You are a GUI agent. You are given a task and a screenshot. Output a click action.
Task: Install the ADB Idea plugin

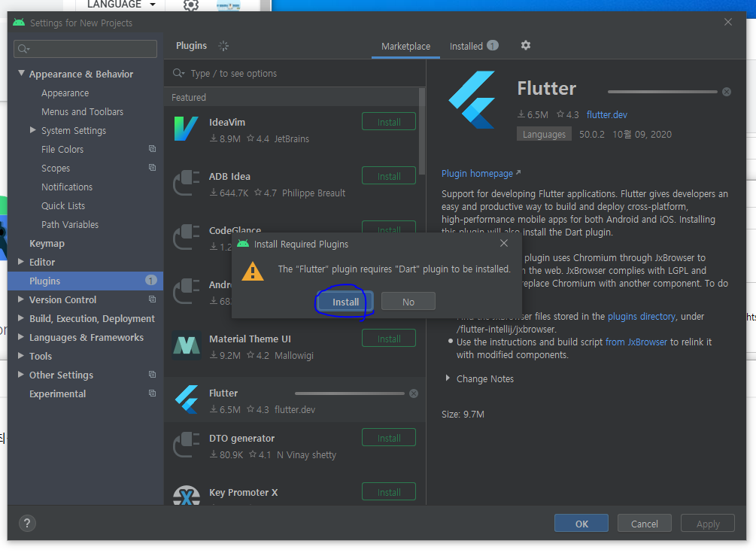point(389,176)
